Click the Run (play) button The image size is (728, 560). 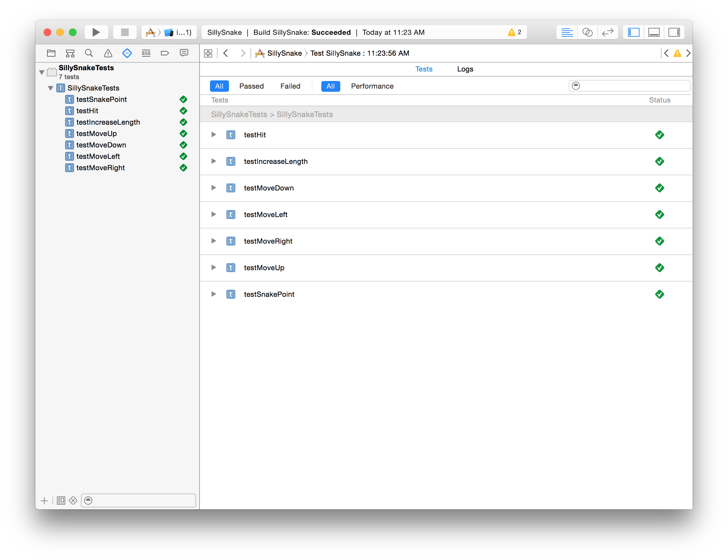[96, 32]
